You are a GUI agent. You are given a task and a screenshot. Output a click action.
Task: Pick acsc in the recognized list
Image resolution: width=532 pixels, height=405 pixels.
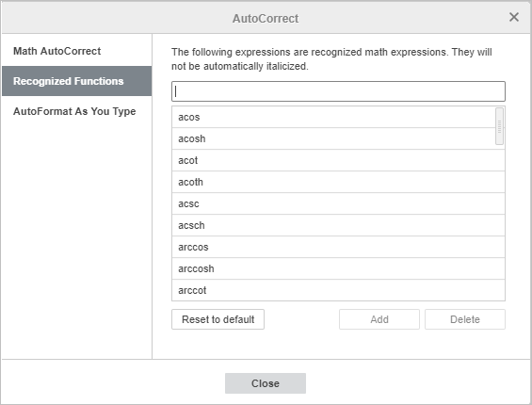(x=338, y=204)
